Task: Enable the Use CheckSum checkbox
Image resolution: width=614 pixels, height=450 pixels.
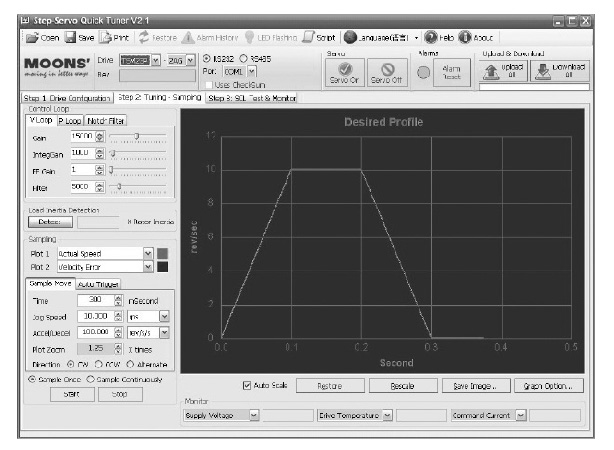Action: (209, 85)
